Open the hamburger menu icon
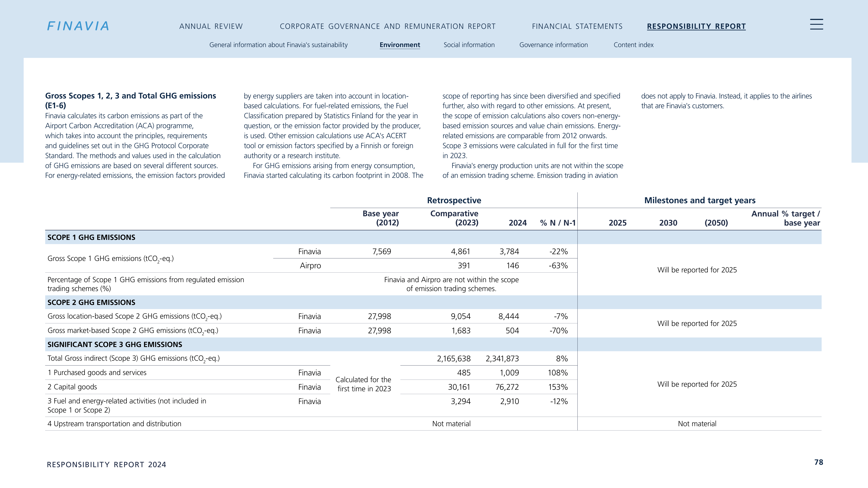Viewport: 868px width, 488px height. (x=816, y=24)
